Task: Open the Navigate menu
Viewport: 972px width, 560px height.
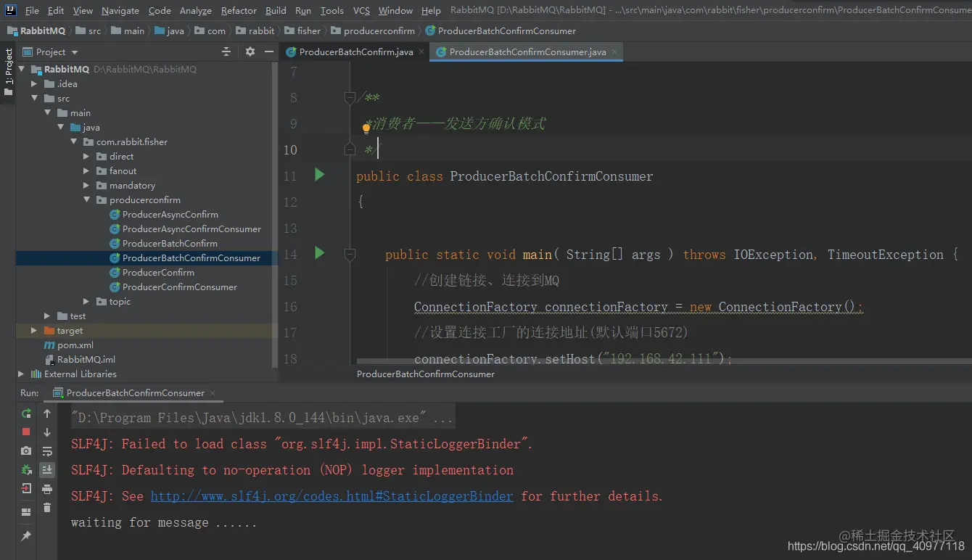Action: click(120, 11)
